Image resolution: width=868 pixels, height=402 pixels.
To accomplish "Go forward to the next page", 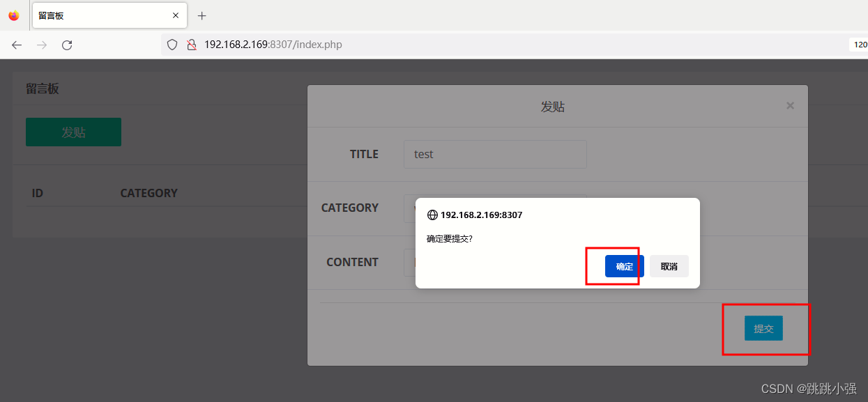I will [42, 45].
